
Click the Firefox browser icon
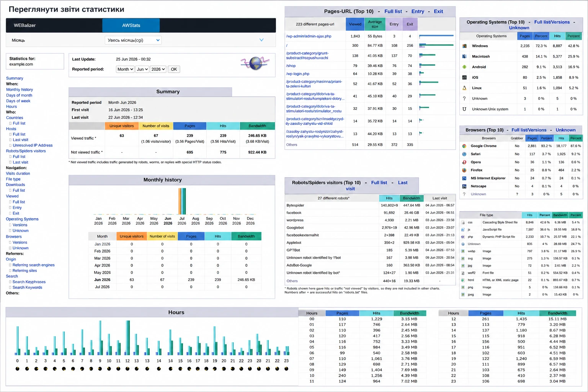pyautogui.click(x=464, y=170)
